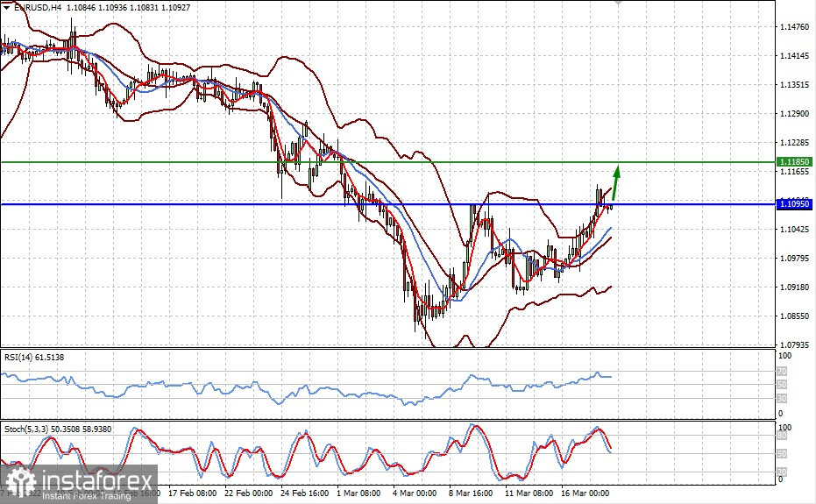Image resolution: width=816 pixels, height=504 pixels.
Task: Click the 17 Feb 08:00 date label
Action: [193, 493]
